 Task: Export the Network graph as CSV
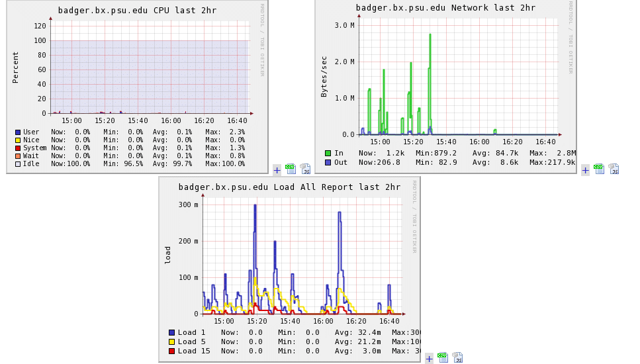599,169
